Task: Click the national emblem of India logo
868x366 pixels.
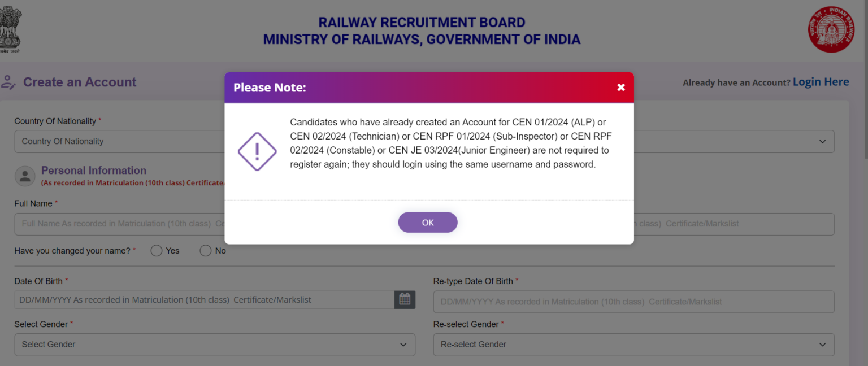Action: coord(10,29)
